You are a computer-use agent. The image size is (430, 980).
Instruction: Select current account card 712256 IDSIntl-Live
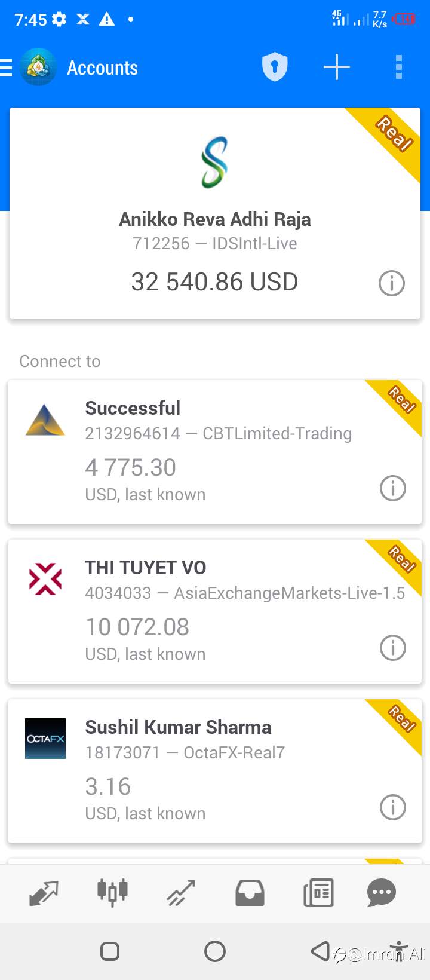pyautogui.click(x=215, y=213)
